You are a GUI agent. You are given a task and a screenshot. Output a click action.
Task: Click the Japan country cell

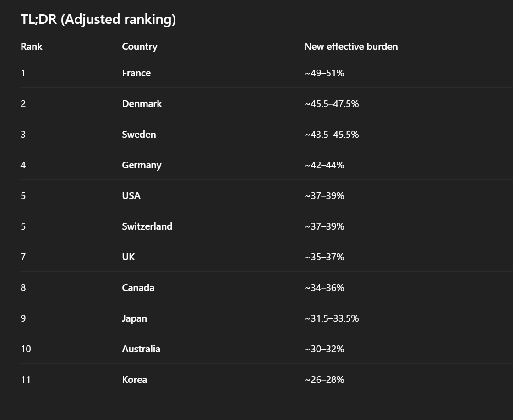pyautogui.click(x=134, y=318)
